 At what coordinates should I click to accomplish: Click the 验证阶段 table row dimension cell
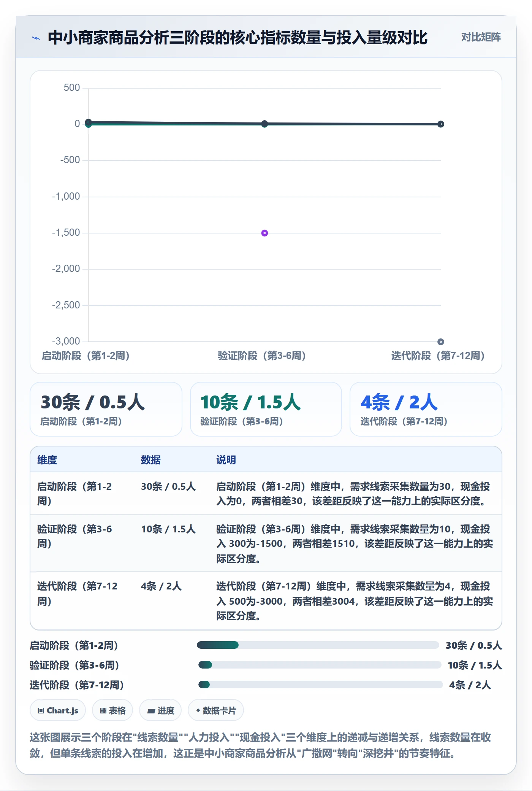tap(82, 543)
